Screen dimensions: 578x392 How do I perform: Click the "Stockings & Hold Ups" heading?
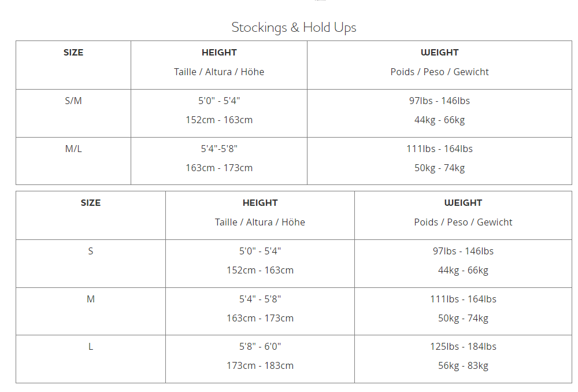(294, 27)
